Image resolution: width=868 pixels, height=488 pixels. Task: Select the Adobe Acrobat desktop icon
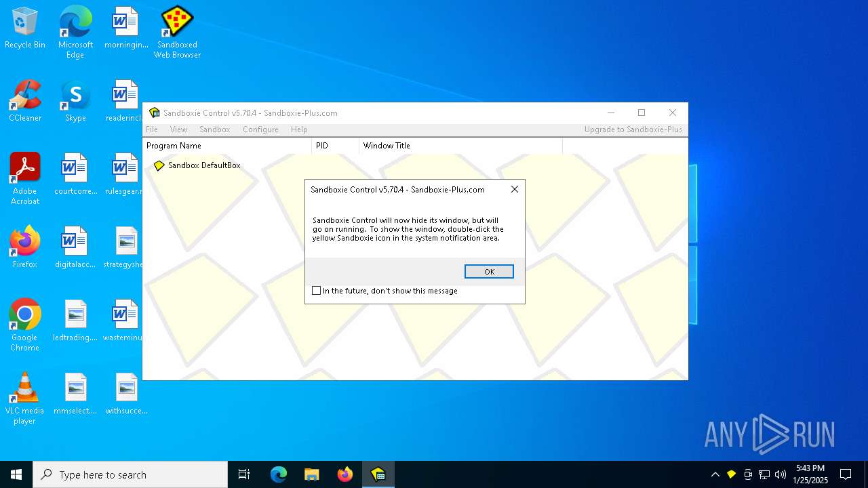[25, 178]
